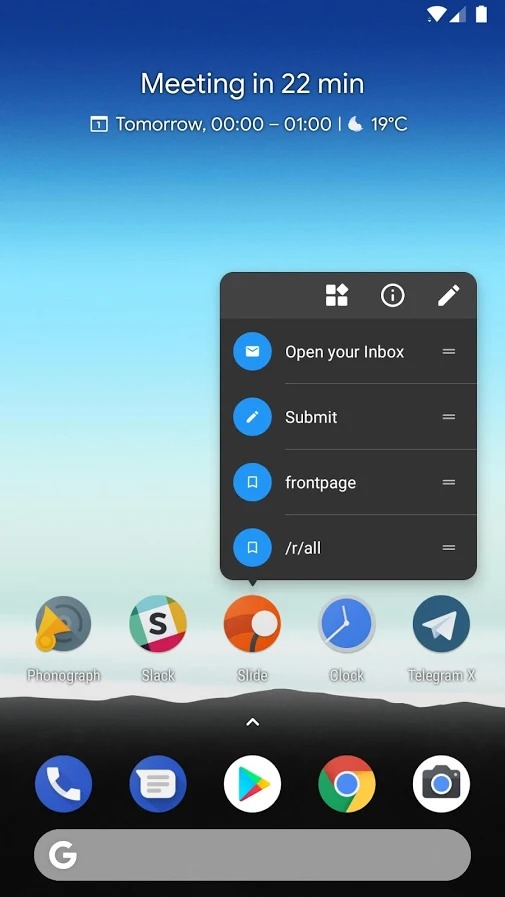Expand the app drawer with the up chevron

coord(252,723)
